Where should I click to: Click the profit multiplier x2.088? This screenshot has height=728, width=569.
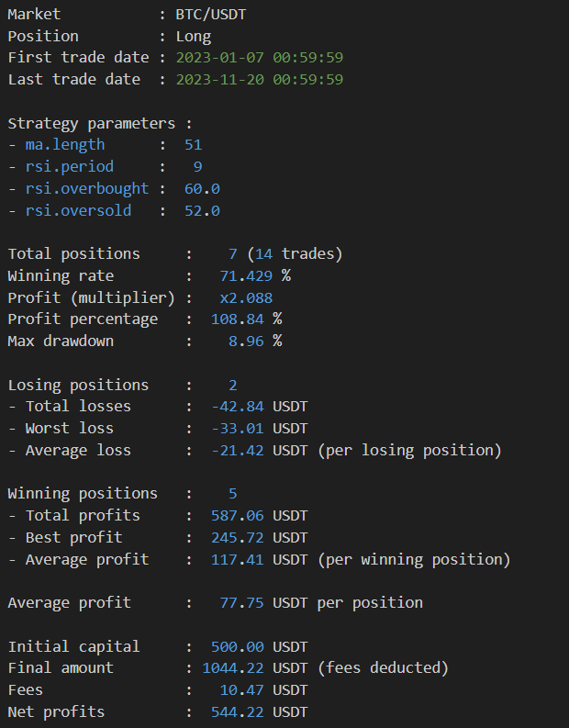point(246,297)
